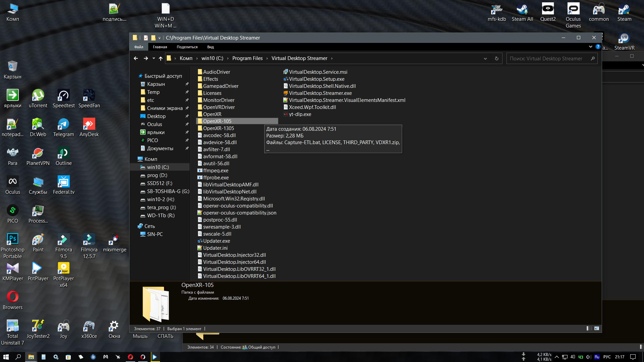Click the Back navigation arrow
Viewport: 644px width, 362px height.
[x=136, y=58]
